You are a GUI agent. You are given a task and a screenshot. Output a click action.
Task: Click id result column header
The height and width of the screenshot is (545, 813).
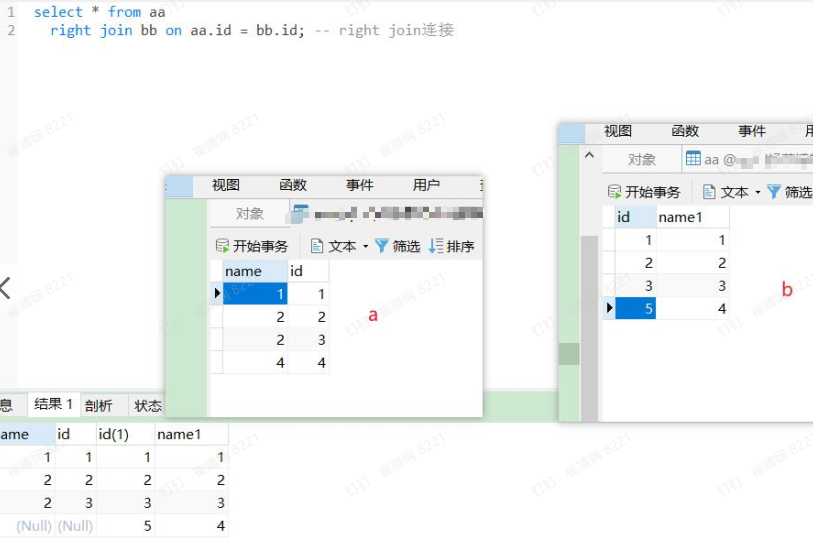[x=76, y=434]
